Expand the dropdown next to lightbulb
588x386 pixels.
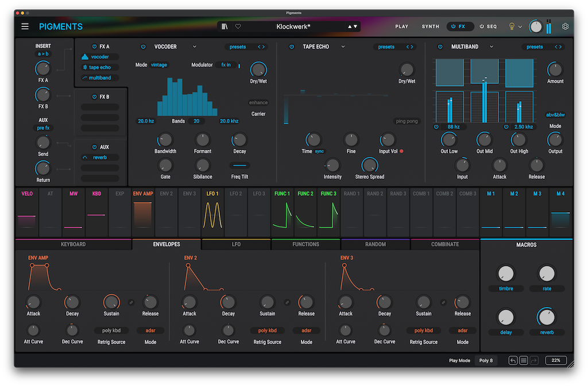(x=520, y=26)
